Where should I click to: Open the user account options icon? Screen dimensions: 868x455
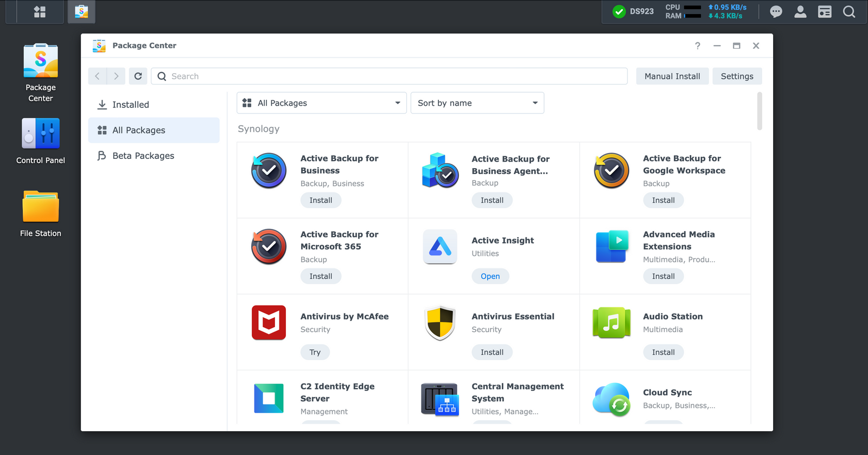click(x=800, y=12)
